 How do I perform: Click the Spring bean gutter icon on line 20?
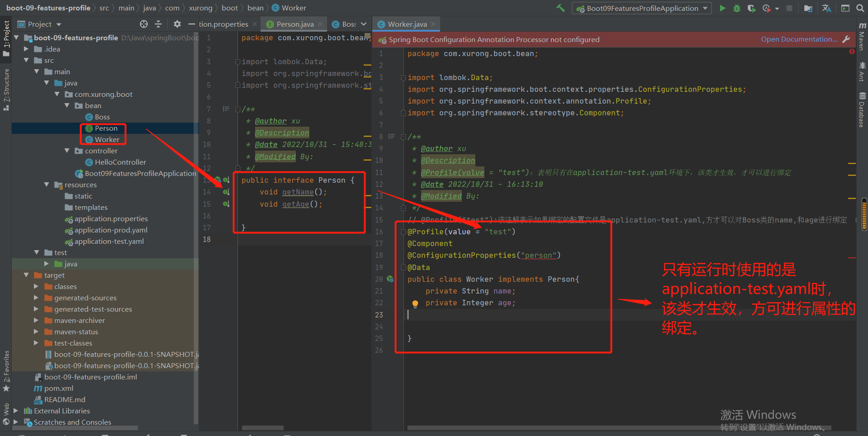pyautogui.click(x=390, y=280)
